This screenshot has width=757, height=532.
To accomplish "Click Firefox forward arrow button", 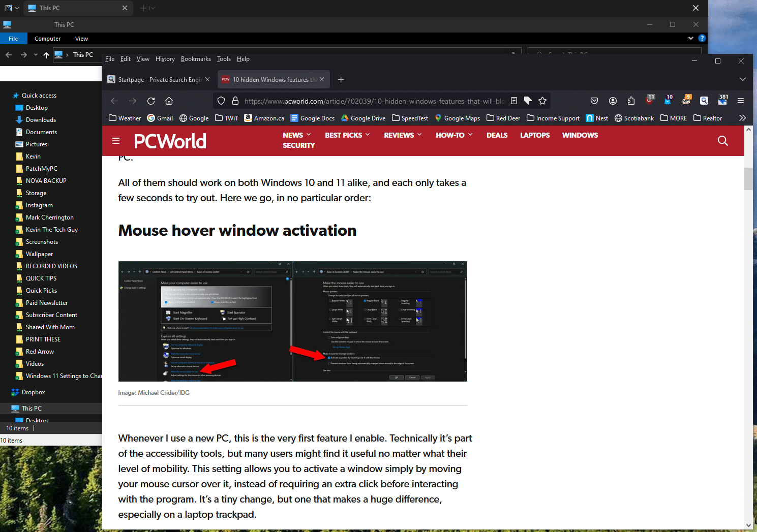I will point(133,101).
